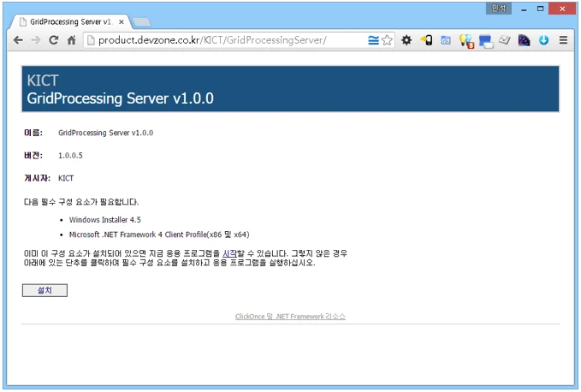The image size is (581, 392).
Task: Click the 설치 install button
Action: (x=44, y=290)
